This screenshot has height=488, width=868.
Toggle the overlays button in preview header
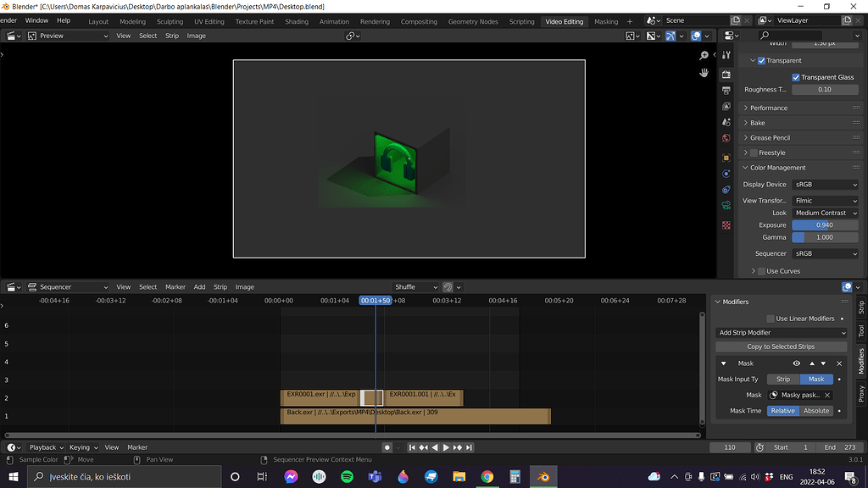pos(696,36)
